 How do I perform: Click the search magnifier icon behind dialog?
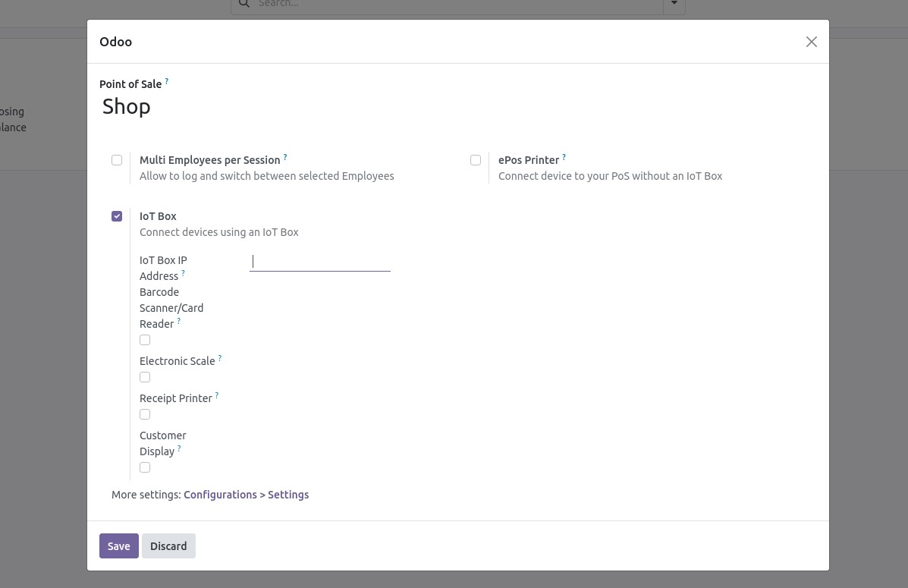[244, 4]
